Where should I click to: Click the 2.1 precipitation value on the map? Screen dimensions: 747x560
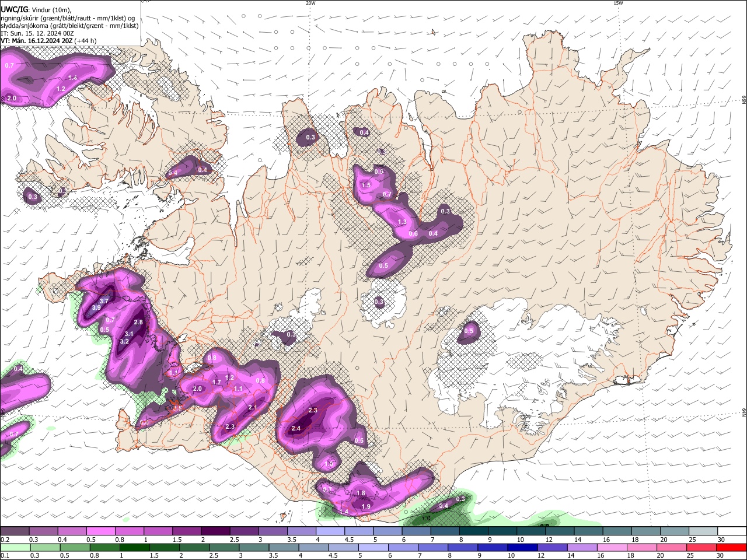pyautogui.click(x=253, y=407)
